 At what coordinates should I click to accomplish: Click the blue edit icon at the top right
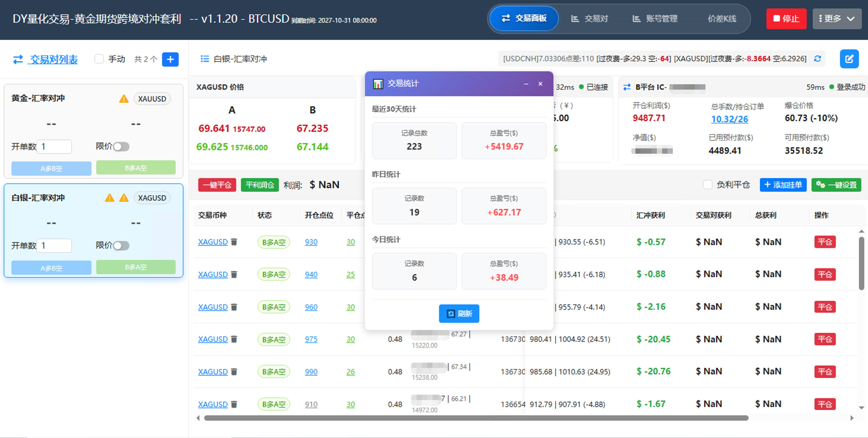tap(849, 59)
